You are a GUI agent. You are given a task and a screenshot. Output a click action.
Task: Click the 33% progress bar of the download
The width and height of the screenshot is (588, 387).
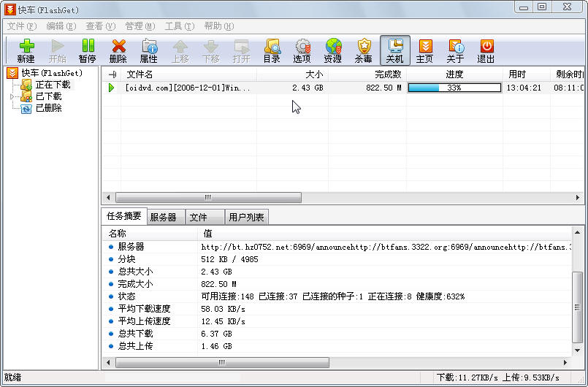(x=454, y=88)
